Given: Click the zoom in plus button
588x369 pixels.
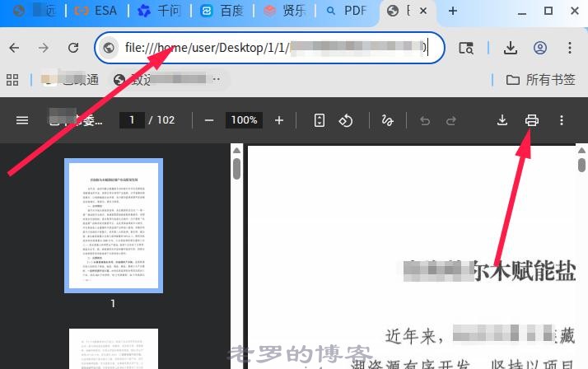Looking at the screenshot, I should [x=279, y=120].
